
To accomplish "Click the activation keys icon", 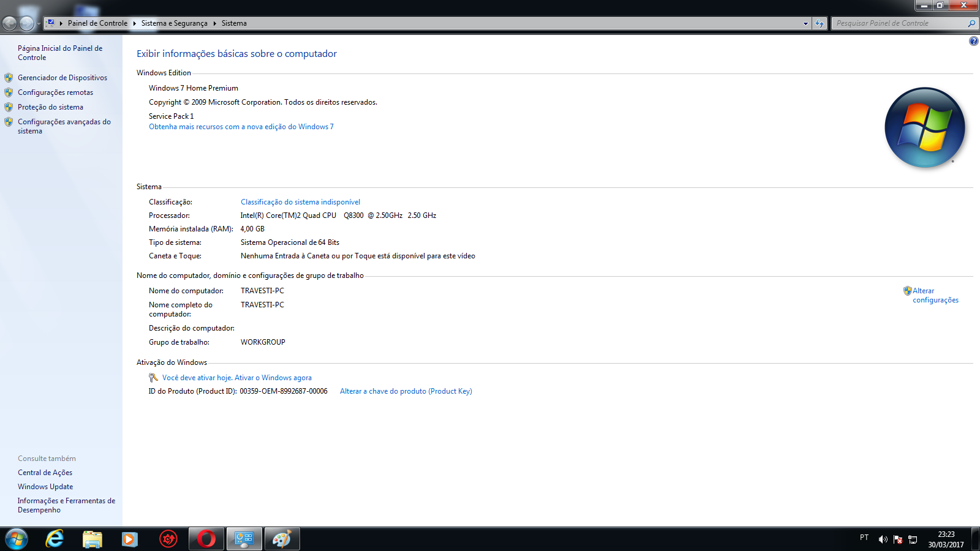I will click(153, 378).
